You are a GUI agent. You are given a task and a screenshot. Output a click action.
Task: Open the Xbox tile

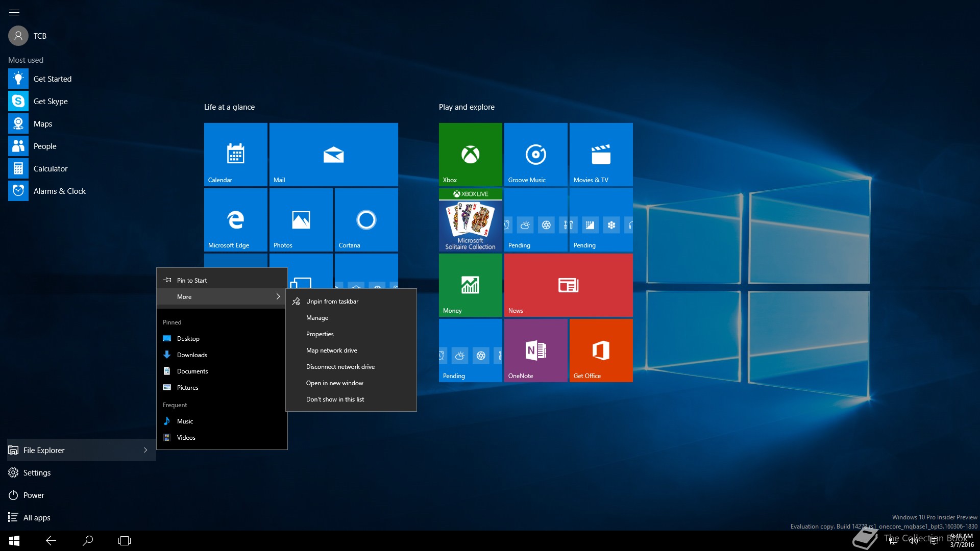pyautogui.click(x=470, y=154)
